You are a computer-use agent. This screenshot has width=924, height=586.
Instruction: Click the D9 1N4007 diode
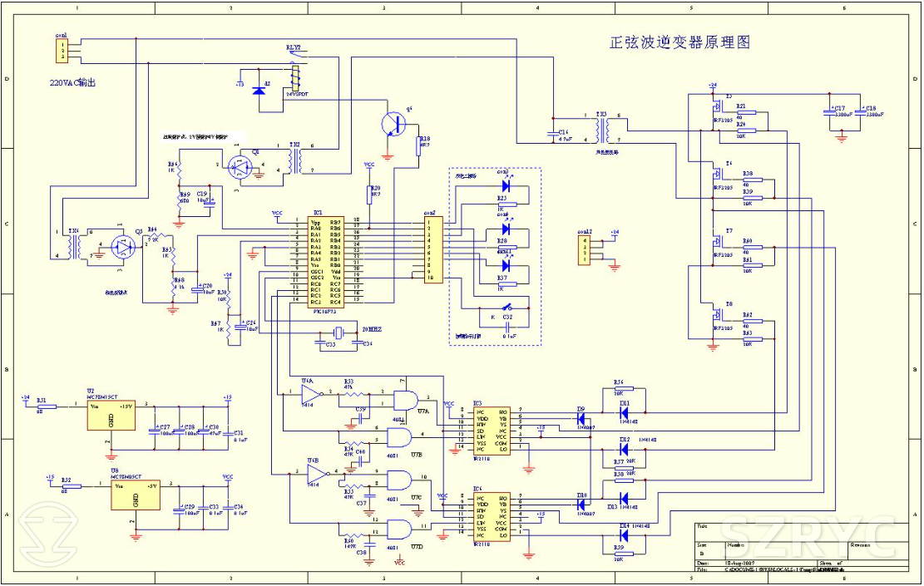(581, 421)
